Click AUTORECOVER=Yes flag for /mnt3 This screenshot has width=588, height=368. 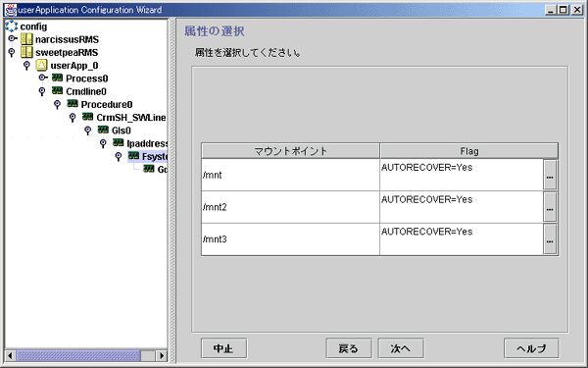click(427, 232)
